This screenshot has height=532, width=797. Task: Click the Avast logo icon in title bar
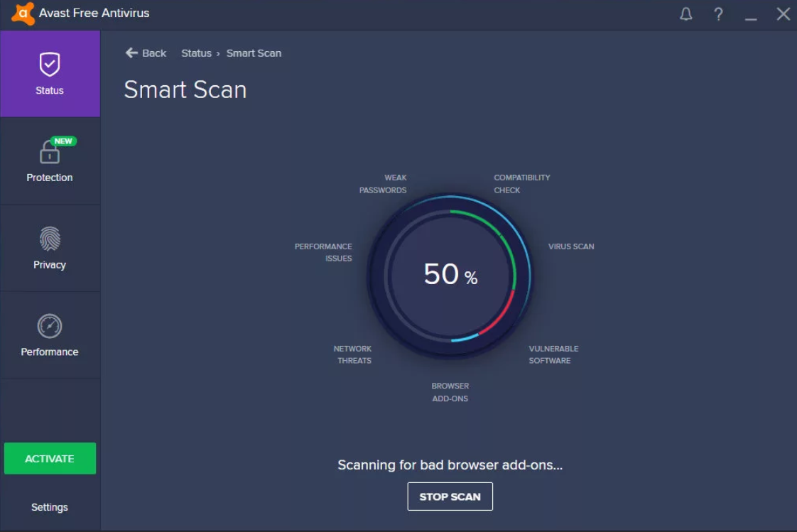point(23,13)
